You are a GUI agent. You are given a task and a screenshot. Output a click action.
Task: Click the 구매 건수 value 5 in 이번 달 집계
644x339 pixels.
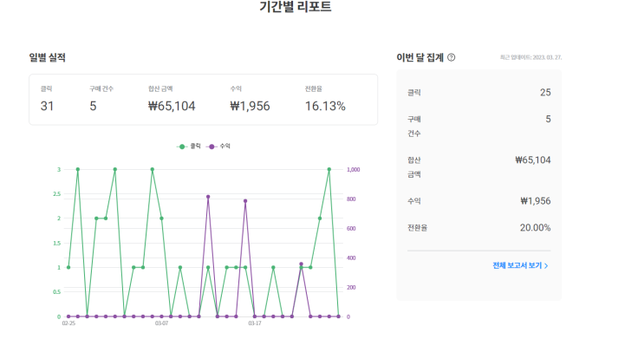[x=548, y=119]
